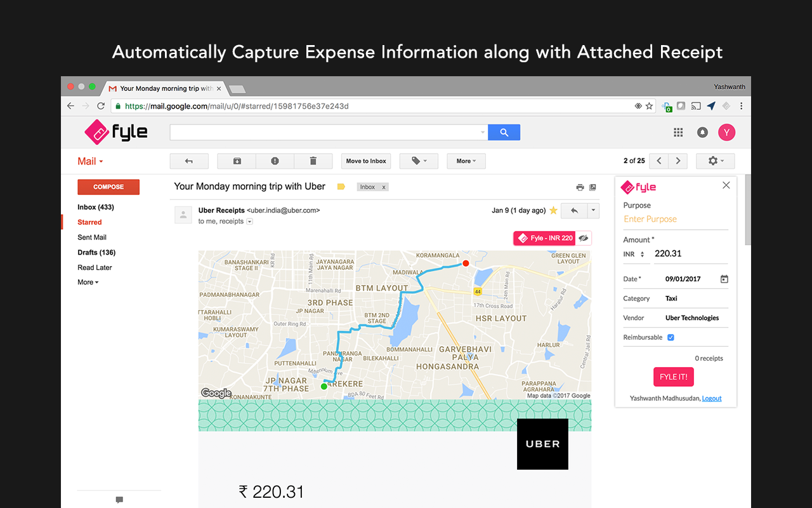This screenshot has height=508, width=812.
Task: Expand More labels in sidebar
Action: tap(88, 283)
